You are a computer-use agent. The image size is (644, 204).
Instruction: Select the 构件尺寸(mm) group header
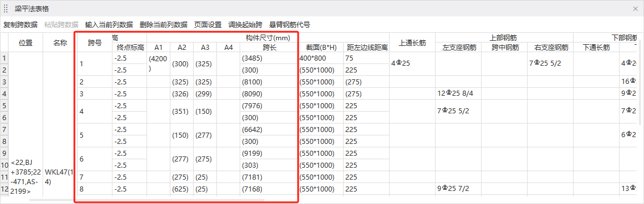tap(268, 38)
